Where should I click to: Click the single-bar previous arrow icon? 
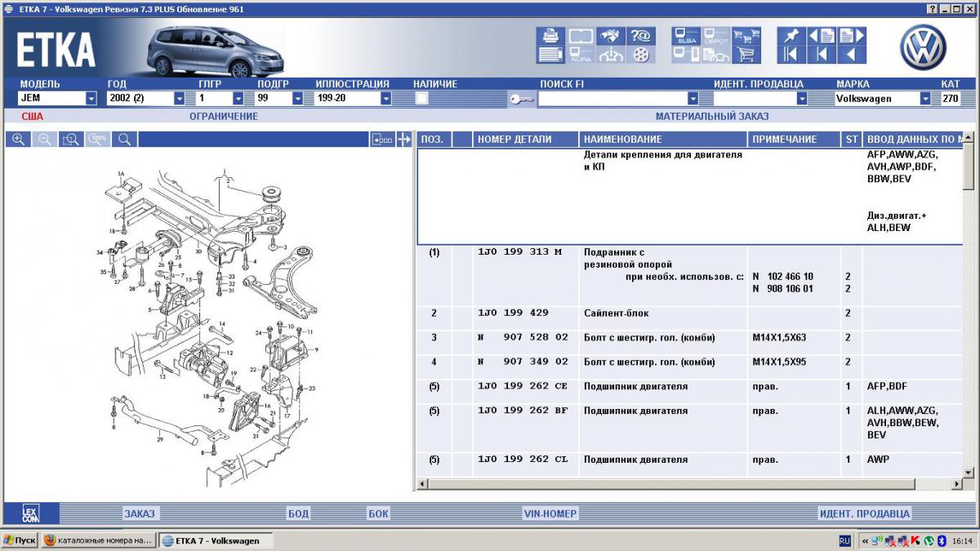(x=822, y=55)
